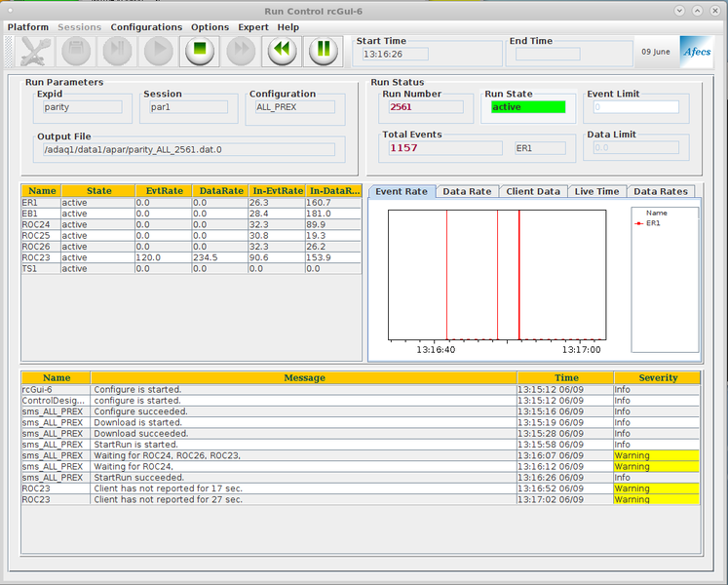Click the disabled fast-forward Start Run icon
The height and width of the screenshot is (585, 728).
[x=241, y=51]
